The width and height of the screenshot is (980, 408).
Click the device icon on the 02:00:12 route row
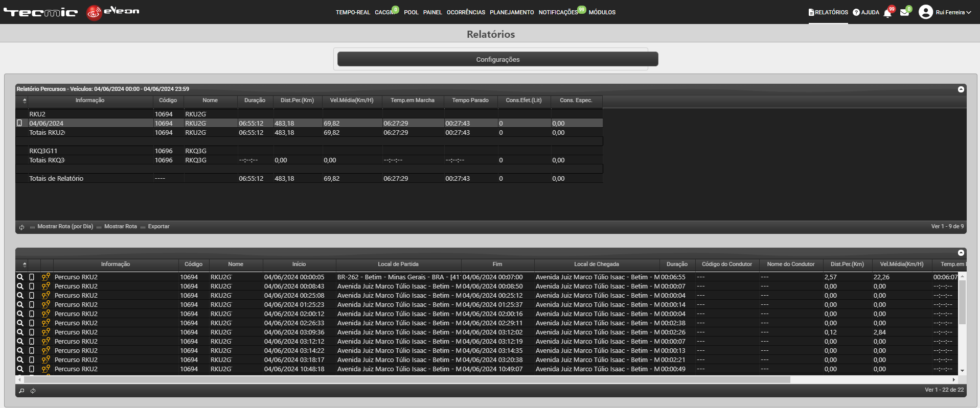pyautogui.click(x=32, y=314)
